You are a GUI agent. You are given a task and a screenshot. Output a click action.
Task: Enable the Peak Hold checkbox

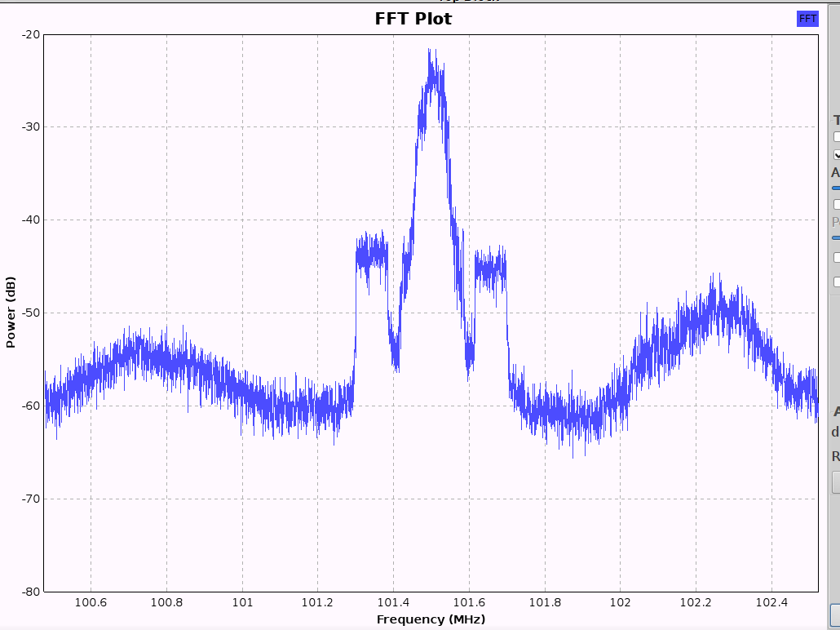coord(836,137)
